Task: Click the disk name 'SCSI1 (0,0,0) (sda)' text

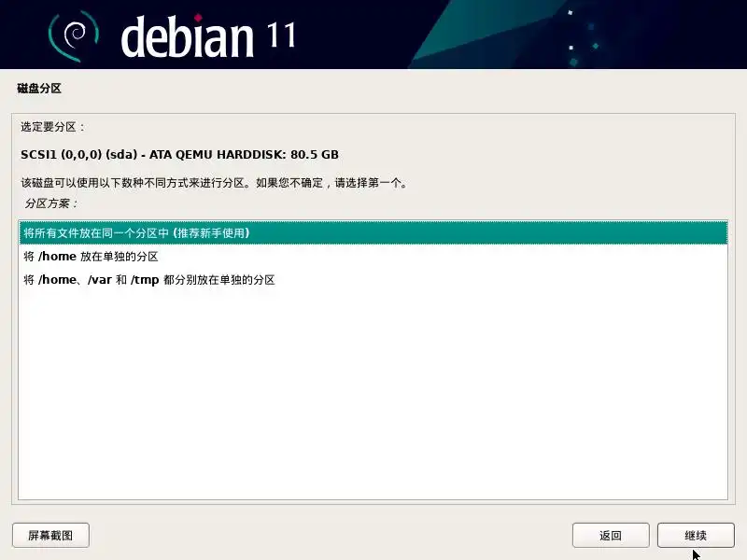Action: 79,155
